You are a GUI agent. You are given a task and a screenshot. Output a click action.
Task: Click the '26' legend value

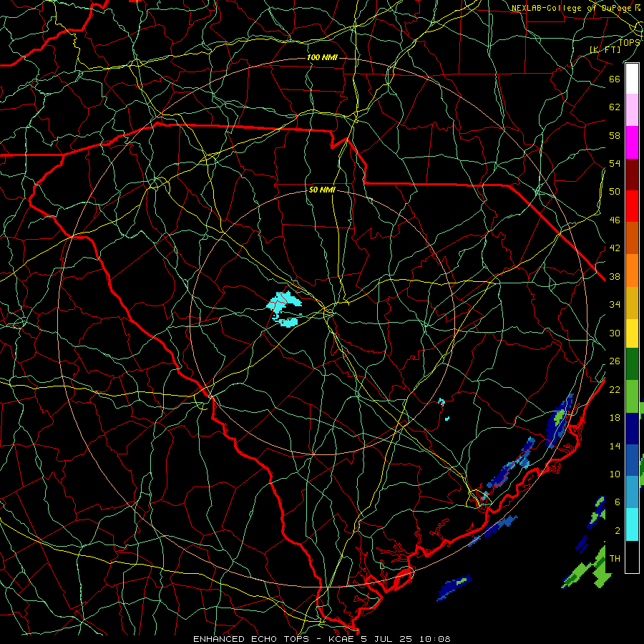point(615,361)
